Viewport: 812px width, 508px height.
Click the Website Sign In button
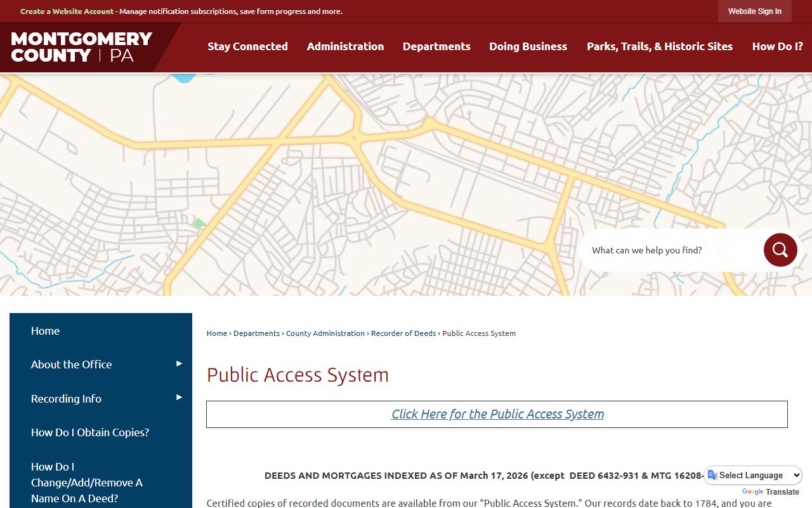(x=754, y=11)
